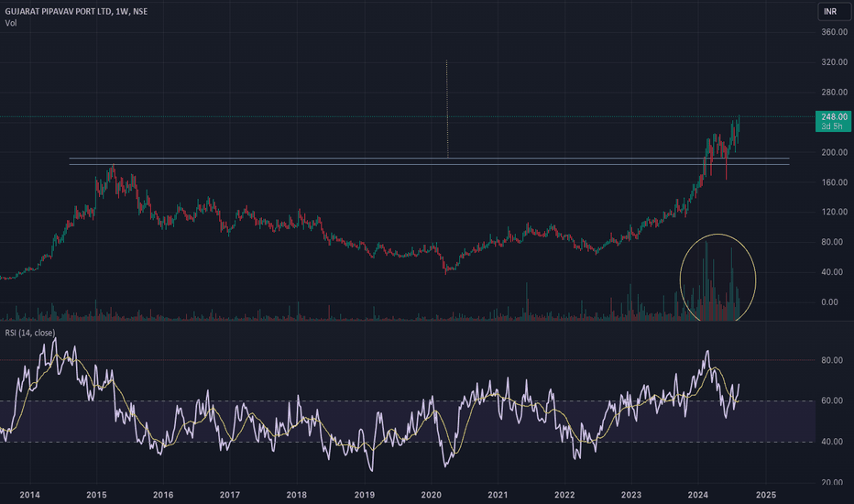Viewport: 854px width, 504px height.
Task: Click the 2017 label on time axis
Action: pyautogui.click(x=230, y=495)
